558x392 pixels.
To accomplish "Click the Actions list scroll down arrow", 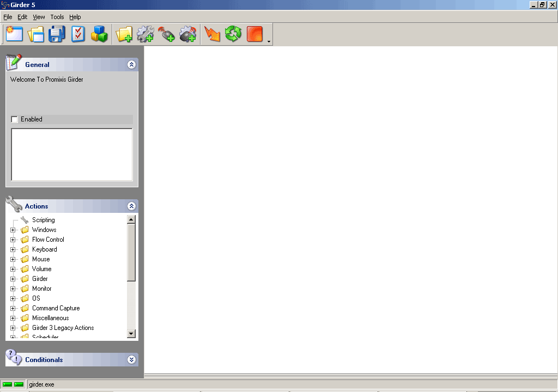I will click(x=131, y=333).
